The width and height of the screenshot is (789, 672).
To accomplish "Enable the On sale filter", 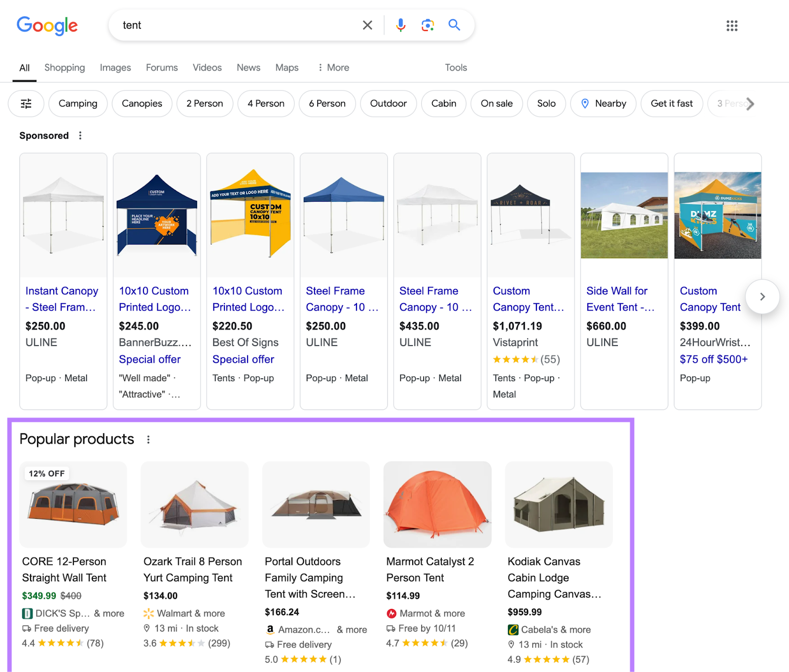I will click(x=496, y=104).
